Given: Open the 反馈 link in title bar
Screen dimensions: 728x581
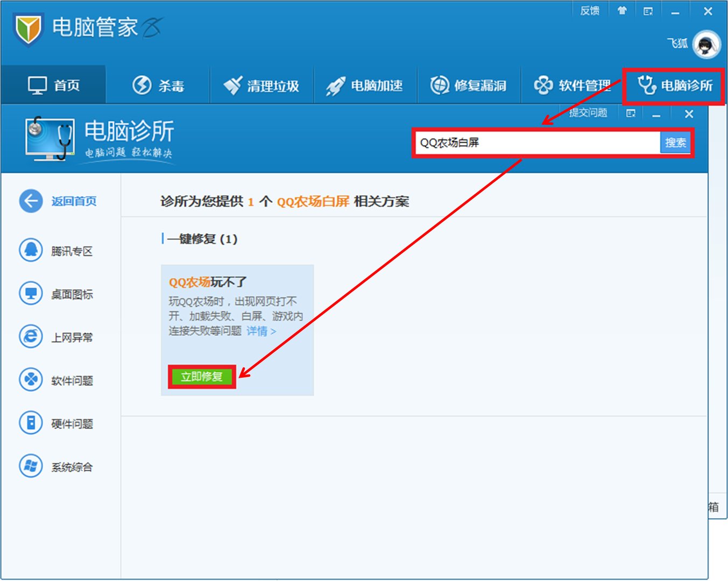Looking at the screenshot, I should (x=590, y=11).
